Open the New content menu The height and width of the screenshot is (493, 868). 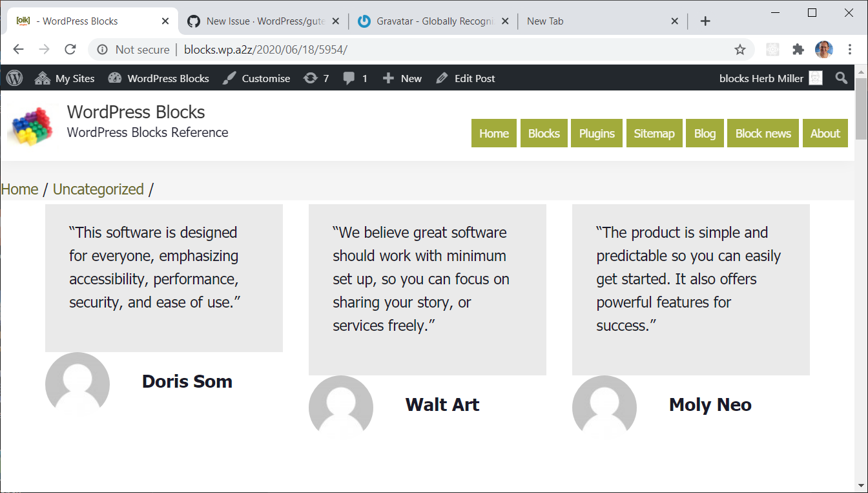402,78
